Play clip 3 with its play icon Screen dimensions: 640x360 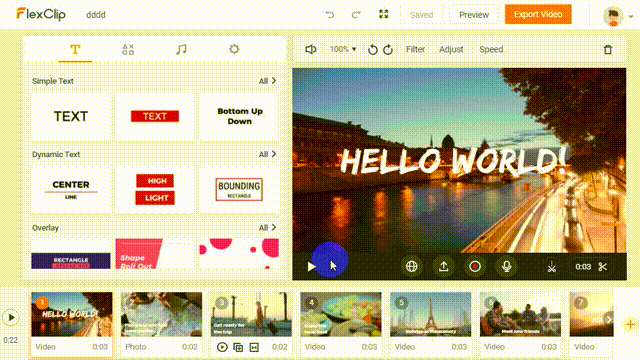coord(222,347)
